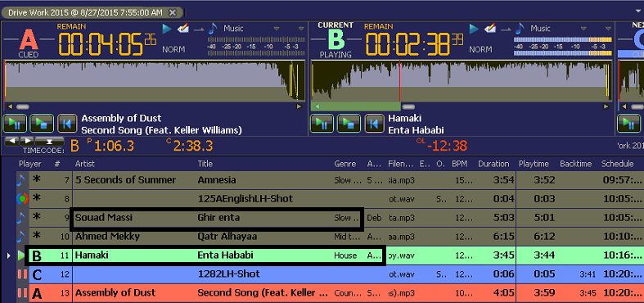The image size is (644, 303).
Task: Click Player column header
Action: pyautogui.click(x=29, y=164)
